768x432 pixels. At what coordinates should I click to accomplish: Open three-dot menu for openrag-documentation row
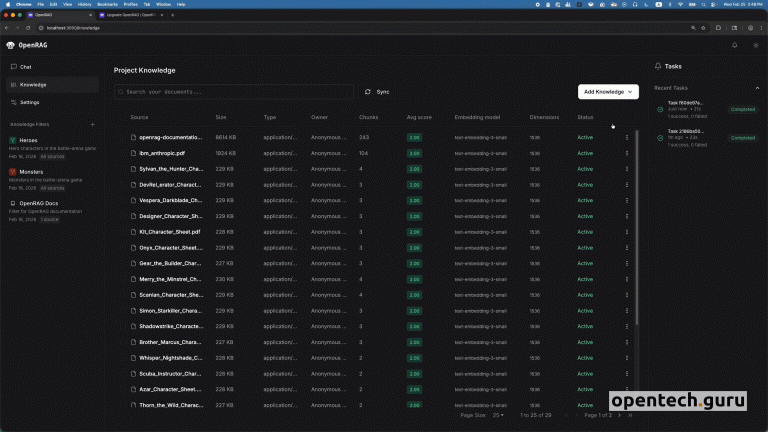[627, 137]
